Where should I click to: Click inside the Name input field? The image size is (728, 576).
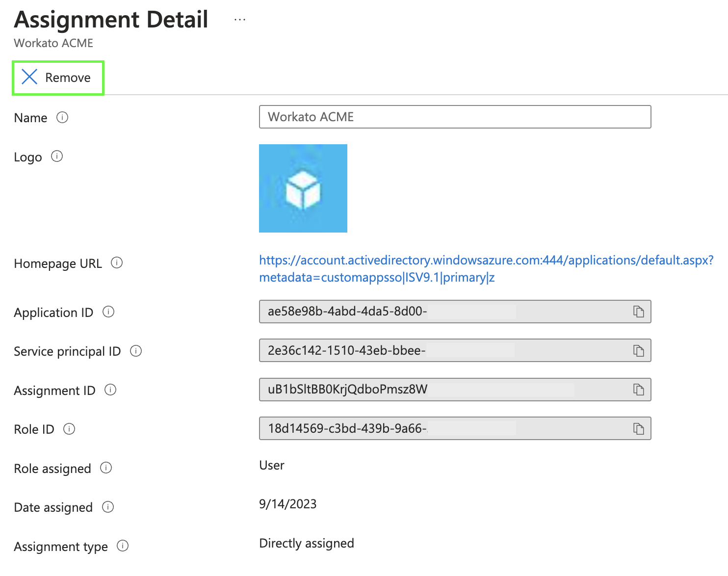(x=455, y=117)
